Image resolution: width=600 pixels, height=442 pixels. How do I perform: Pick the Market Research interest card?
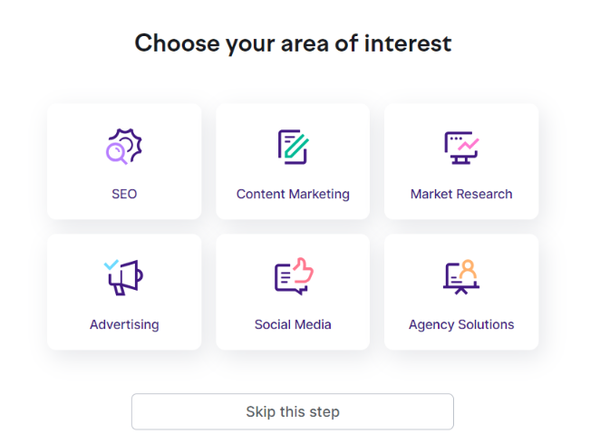click(461, 170)
